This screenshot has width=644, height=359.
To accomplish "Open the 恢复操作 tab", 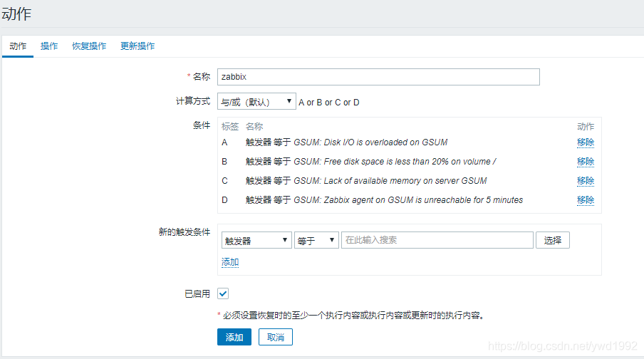I will click(89, 46).
